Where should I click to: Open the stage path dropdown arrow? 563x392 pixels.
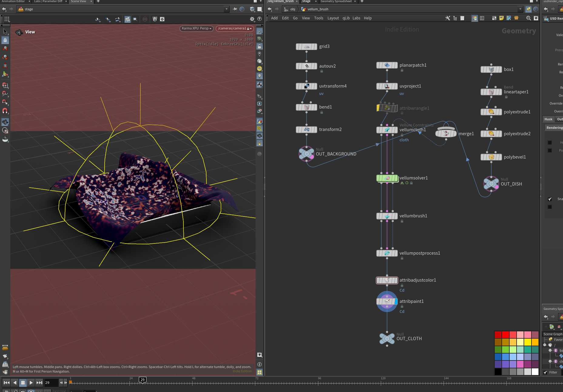[x=226, y=9]
